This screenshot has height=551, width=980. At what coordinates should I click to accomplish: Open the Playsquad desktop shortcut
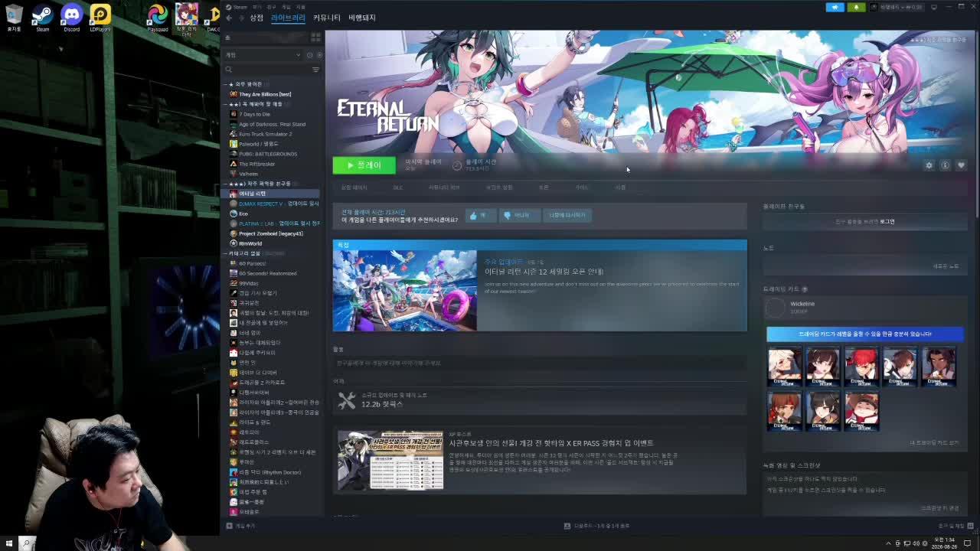point(157,17)
